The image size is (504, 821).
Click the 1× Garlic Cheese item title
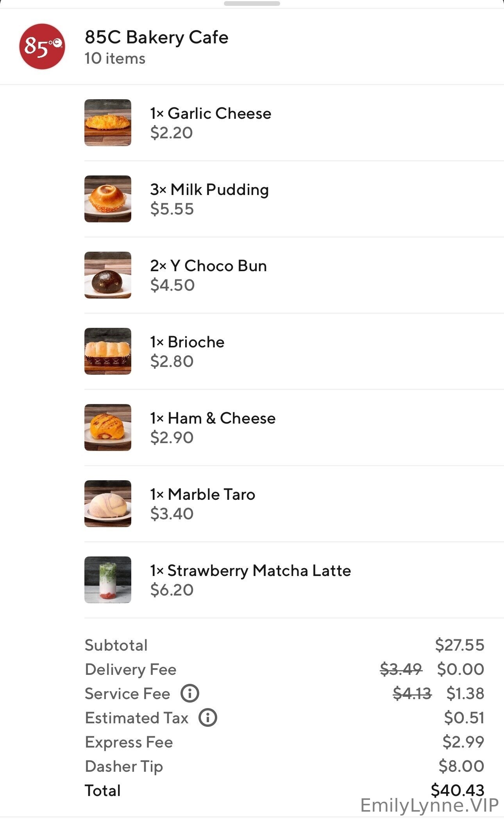click(x=211, y=113)
